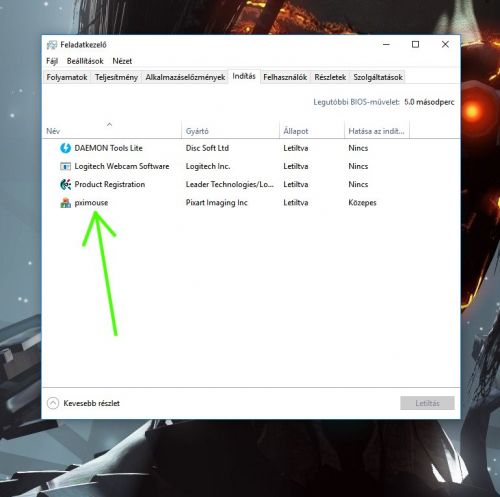Click the sort arrow above Név column
This screenshot has width=500, height=497.
coord(109,124)
